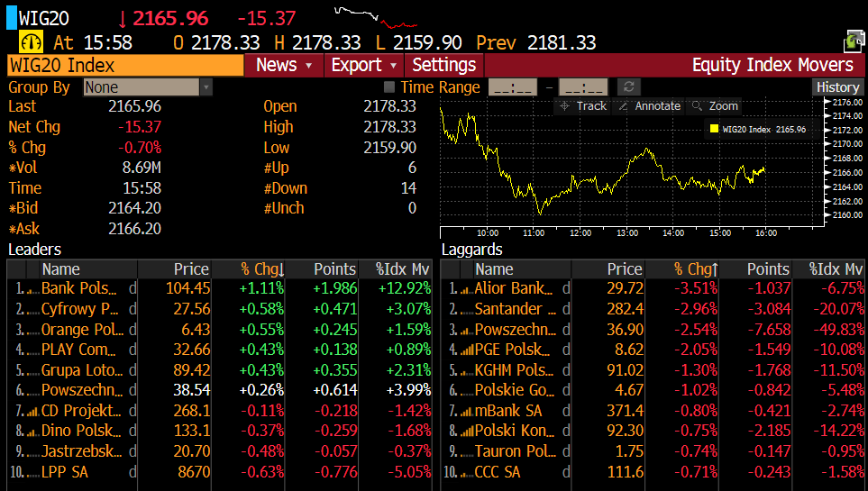This screenshot has width=868, height=491.
Task: Enable the Time Range checkbox
Action: click(389, 86)
